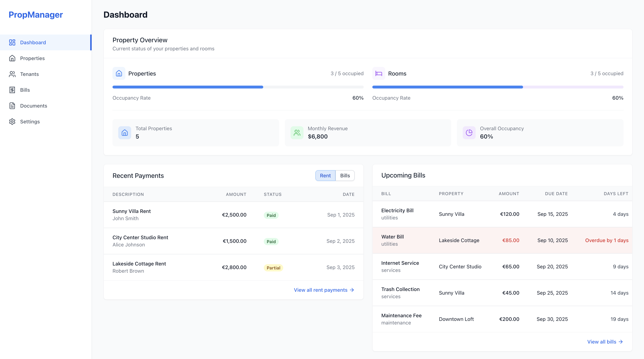644x359 pixels.
Task: Click the Partial status badge for Lakeside Cottage
Action: click(273, 268)
